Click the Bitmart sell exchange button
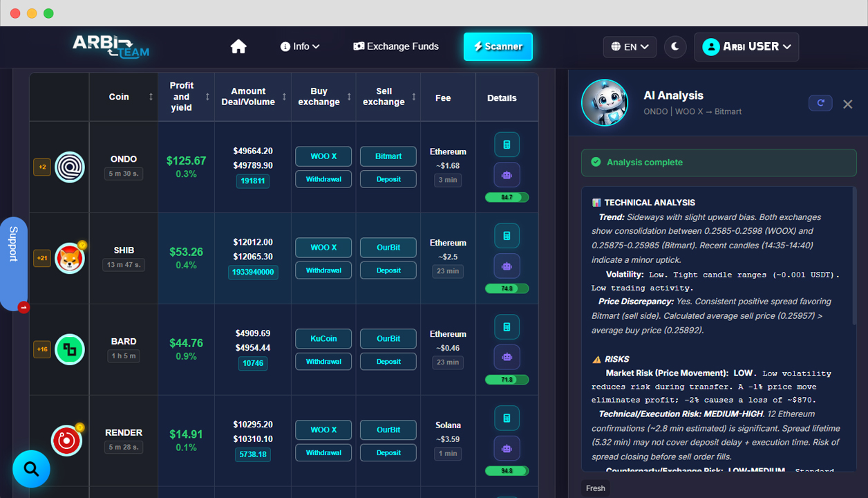 (x=388, y=156)
